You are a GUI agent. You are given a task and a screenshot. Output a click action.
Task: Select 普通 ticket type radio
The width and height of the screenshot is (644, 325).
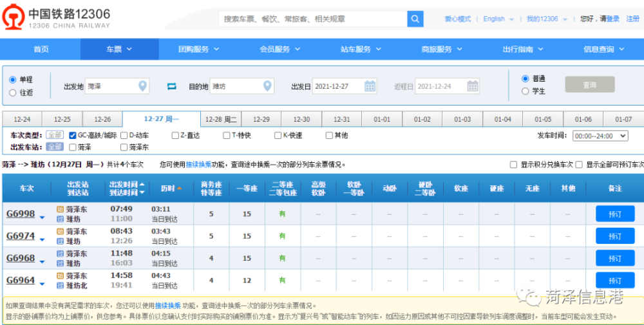(526, 79)
